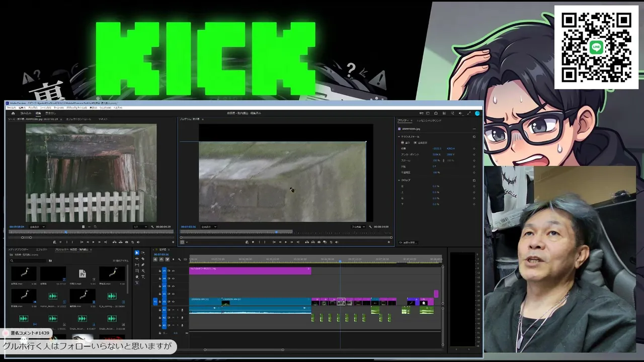The height and width of the screenshot is (362, 644).
Task: Switch to the 読み込み workspace tab
Action: pyautogui.click(x=25, y=113)
